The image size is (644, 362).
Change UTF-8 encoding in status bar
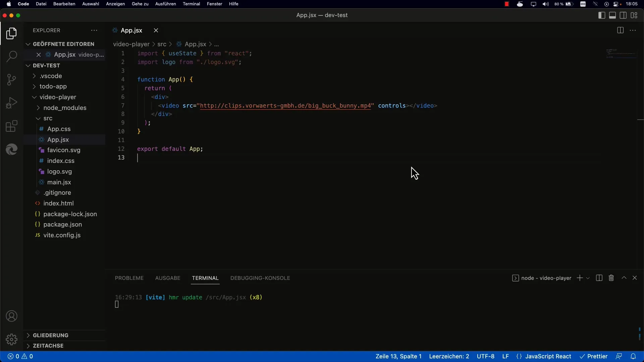pos(486,356)
